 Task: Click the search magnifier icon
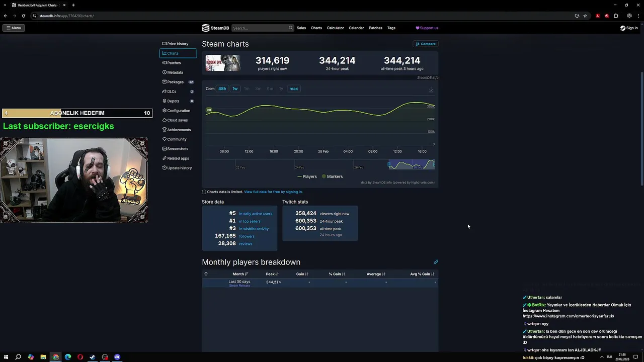click(291, 28)
